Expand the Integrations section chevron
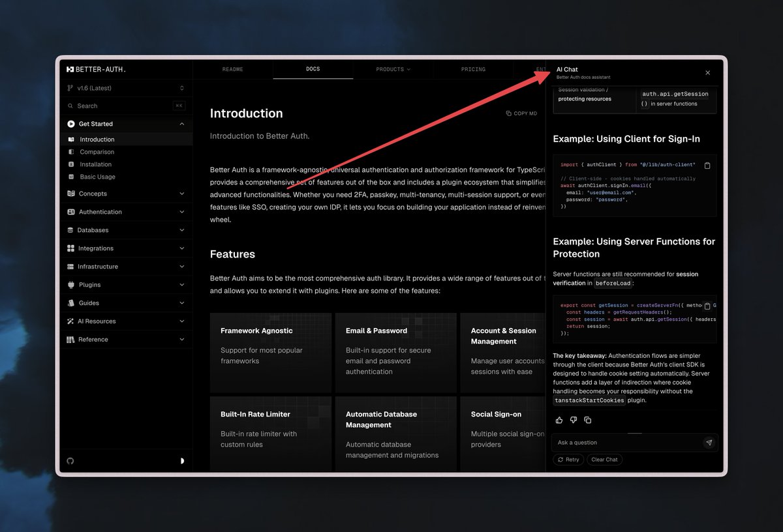This screenshot has height=532, width=783. click(181, 248)
